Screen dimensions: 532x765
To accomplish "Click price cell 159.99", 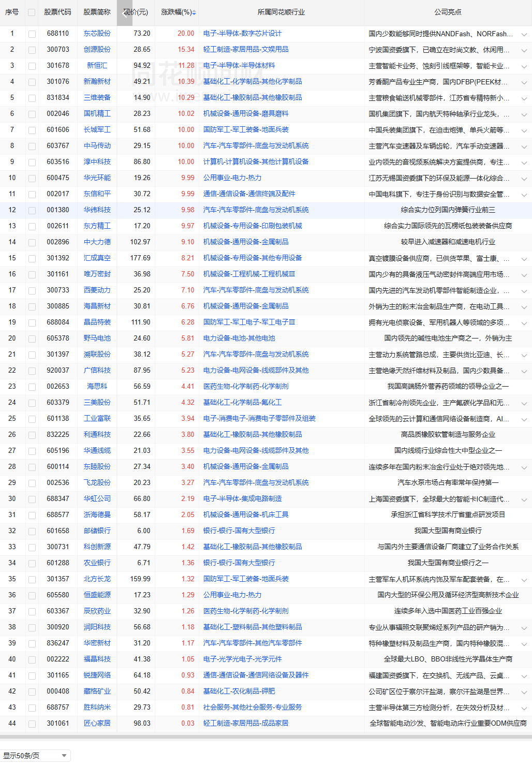I will tap(140, 579).
